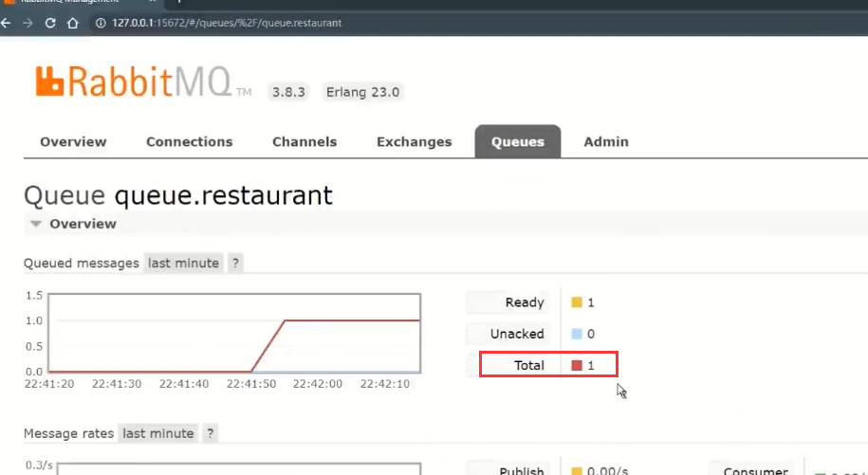Click the 'Queue queue.restaurant' heading
The height and width of the screenshot is (475, 868).
[178, 195]
